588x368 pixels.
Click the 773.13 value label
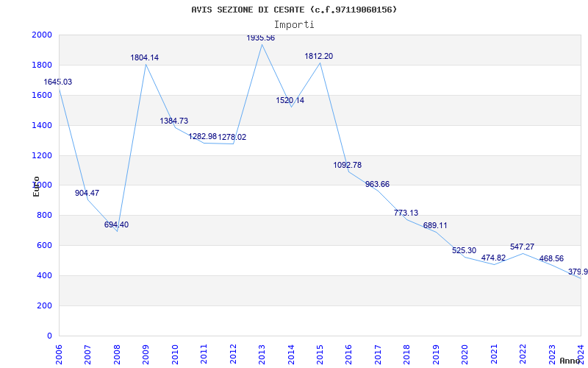[x=406, y=213]
